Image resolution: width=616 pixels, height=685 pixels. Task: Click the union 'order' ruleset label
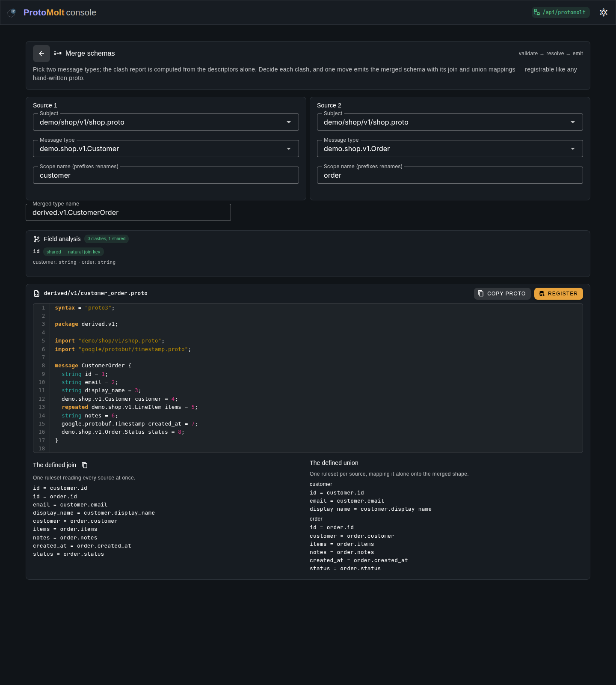point(316,519)
